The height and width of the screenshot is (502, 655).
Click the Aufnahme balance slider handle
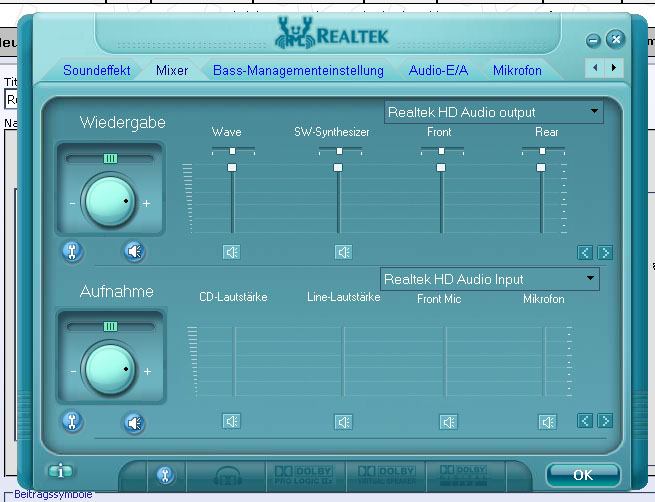tap(110, 326)
